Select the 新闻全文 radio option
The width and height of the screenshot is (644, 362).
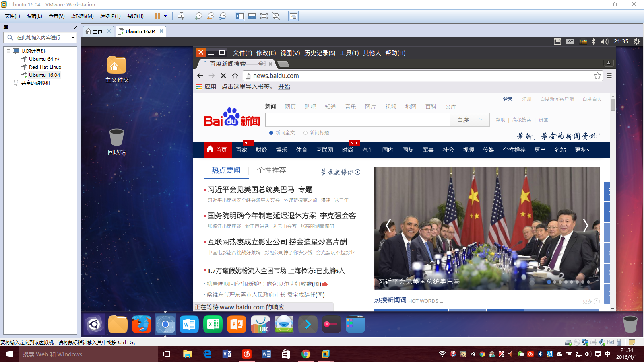[x=271, y=132]
